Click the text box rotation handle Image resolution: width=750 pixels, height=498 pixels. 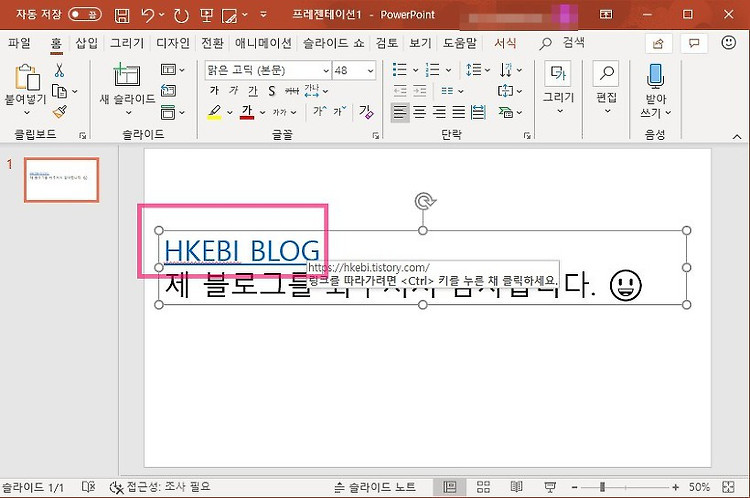pos(423,201)
